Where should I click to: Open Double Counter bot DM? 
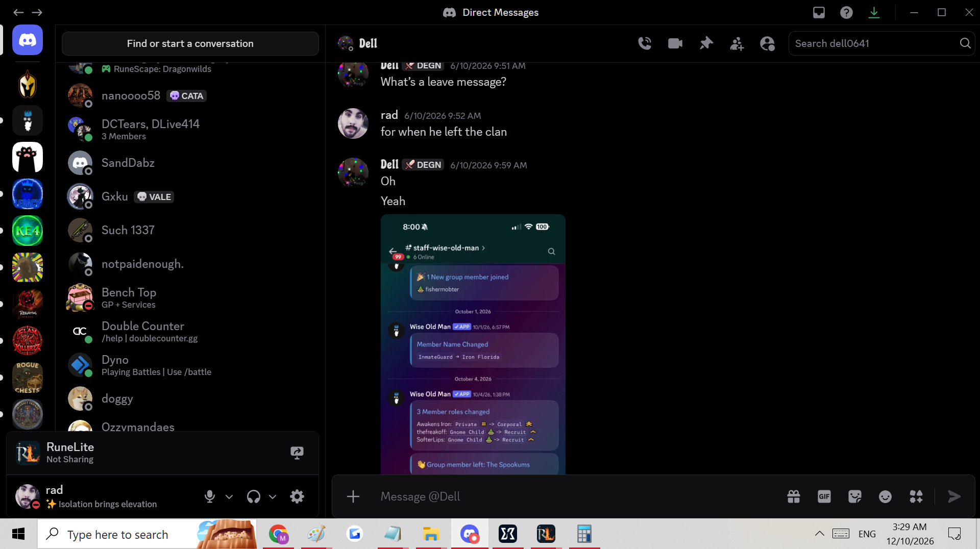(x=190, y=331)
